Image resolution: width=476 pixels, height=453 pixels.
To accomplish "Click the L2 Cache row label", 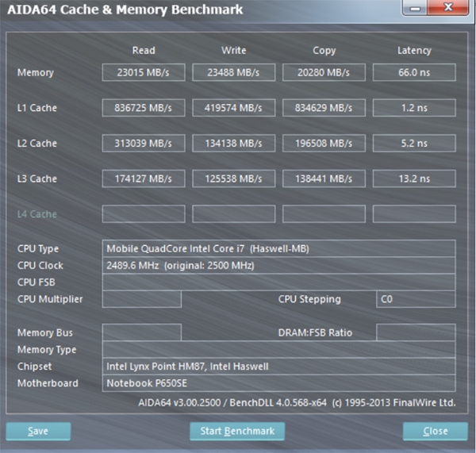I will [37, 143].
